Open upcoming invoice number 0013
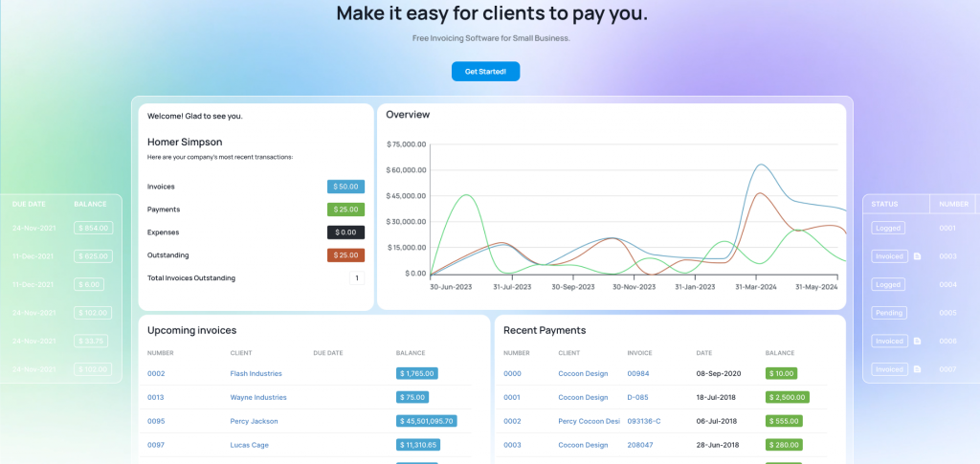This screenshot has height=464, width=980. tap(156, 397)
